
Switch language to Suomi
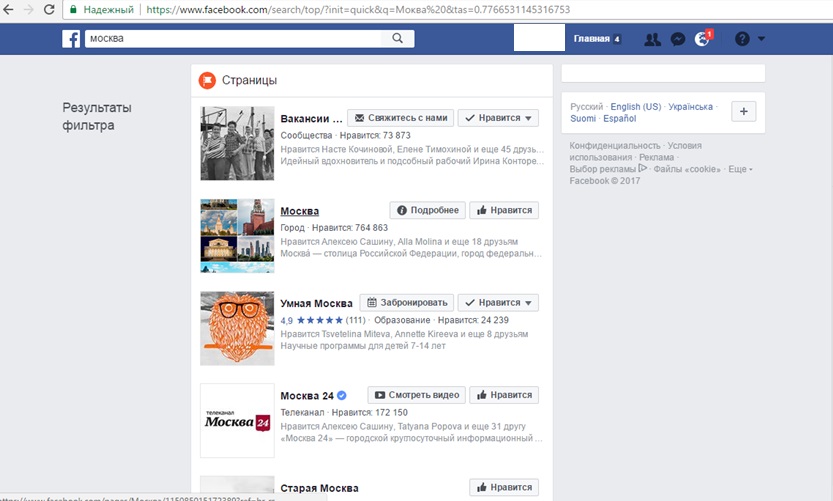pyautogui.click(x=583, y=118)
